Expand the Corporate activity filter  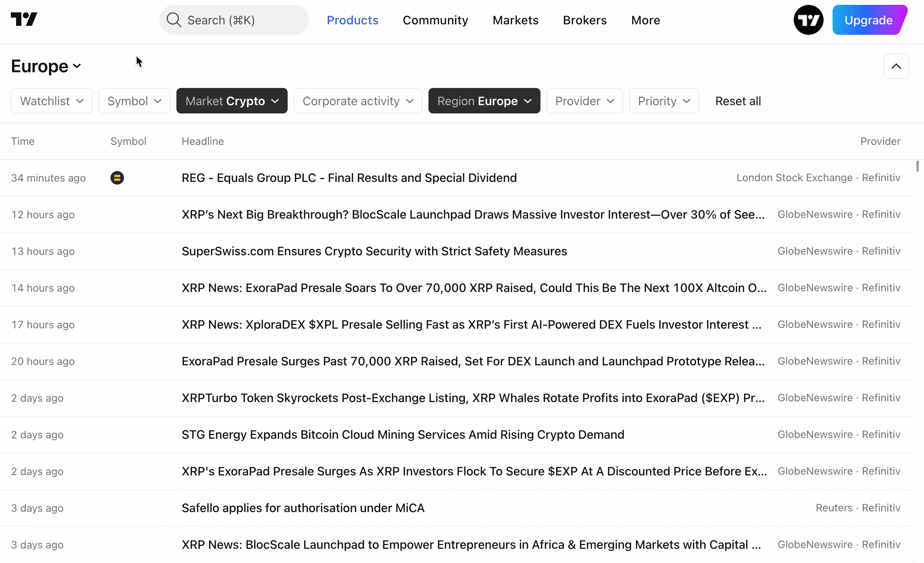pos(358,101)
